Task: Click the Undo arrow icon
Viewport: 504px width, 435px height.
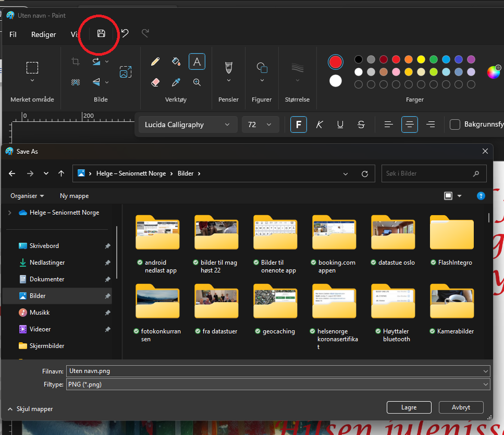Action: [125, 34]
